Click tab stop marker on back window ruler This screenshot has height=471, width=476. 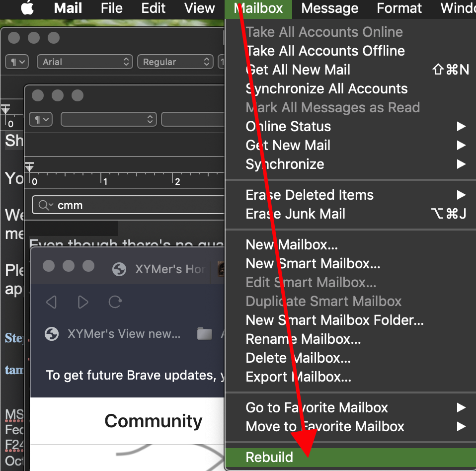click(5, 109)
